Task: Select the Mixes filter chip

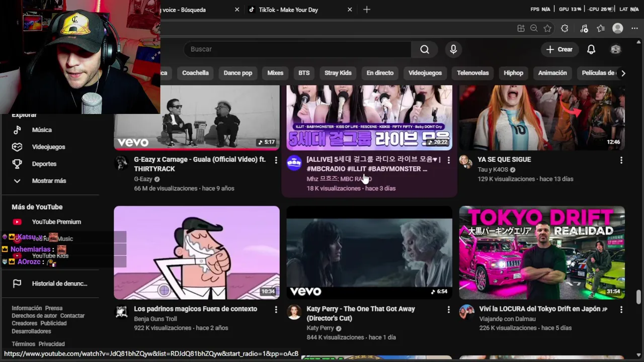Action: coord(275,73)
